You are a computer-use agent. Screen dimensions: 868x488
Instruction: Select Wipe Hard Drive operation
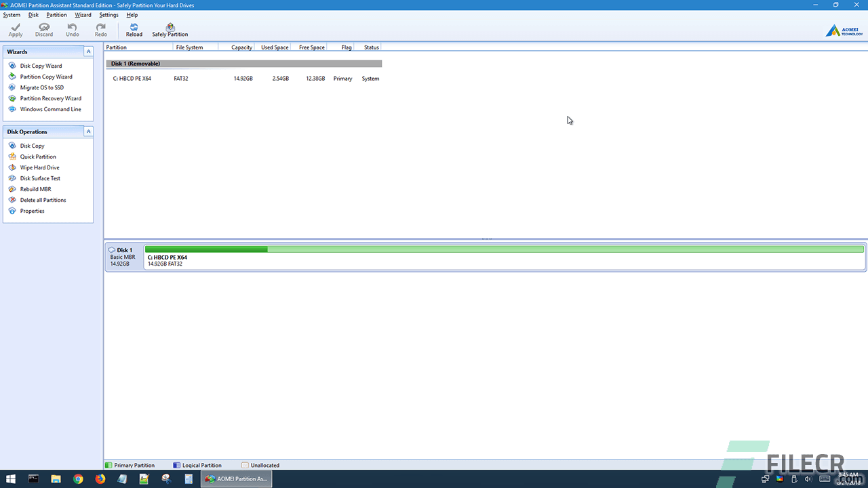click(x=39, y=167)
